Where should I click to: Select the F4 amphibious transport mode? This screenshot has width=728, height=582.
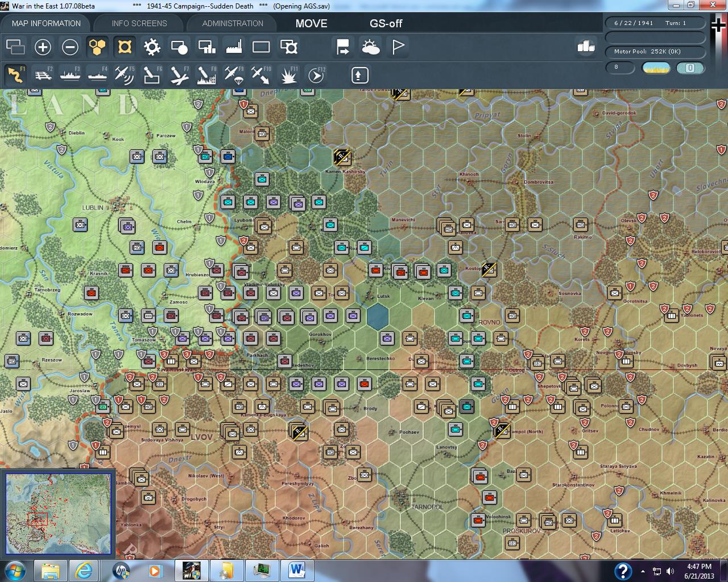97,75
